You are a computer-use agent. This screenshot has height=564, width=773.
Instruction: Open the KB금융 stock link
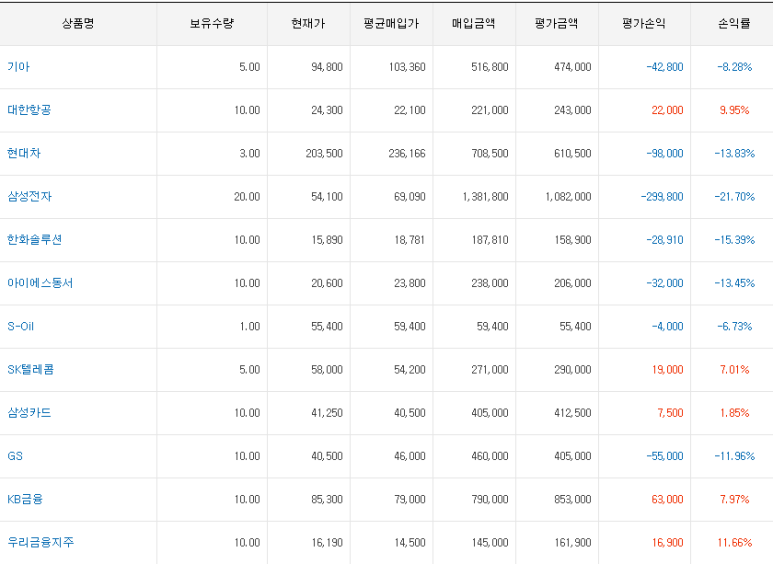[x=25, y=499]
